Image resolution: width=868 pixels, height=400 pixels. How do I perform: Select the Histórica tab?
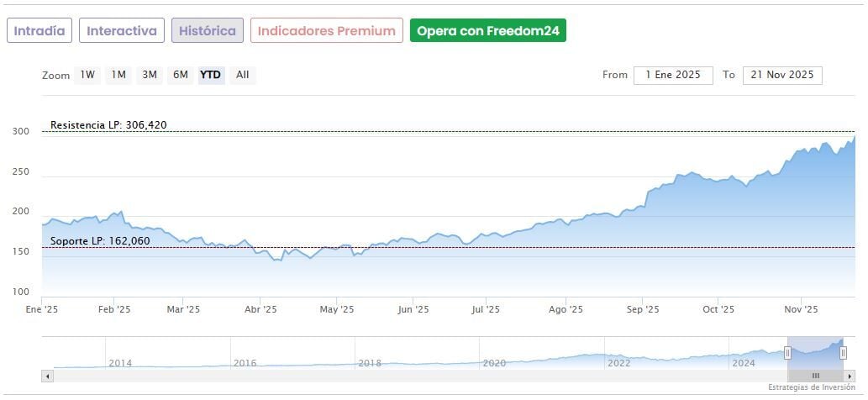click(x=208, y=31)
